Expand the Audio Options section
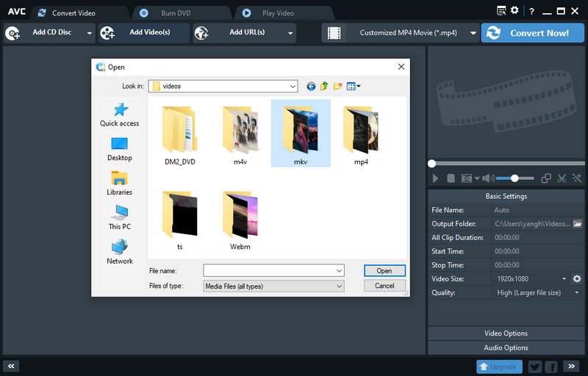The image size is (588, 376). [506, 347]
